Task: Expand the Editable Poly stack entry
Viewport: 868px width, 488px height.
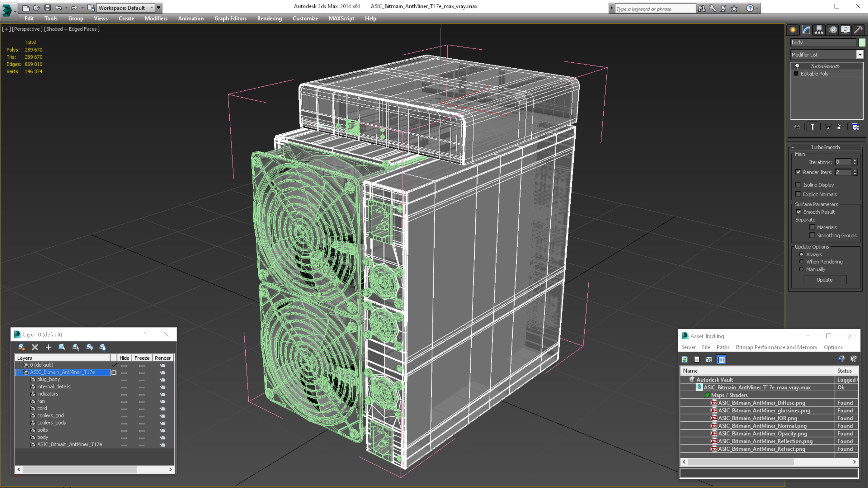Action: pos(796,74)
